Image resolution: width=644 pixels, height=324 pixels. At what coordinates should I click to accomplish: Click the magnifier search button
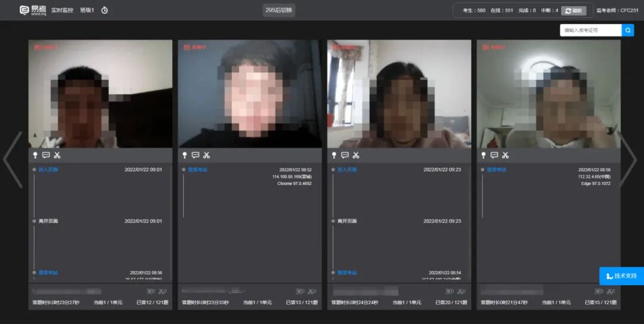coord(628,30)
